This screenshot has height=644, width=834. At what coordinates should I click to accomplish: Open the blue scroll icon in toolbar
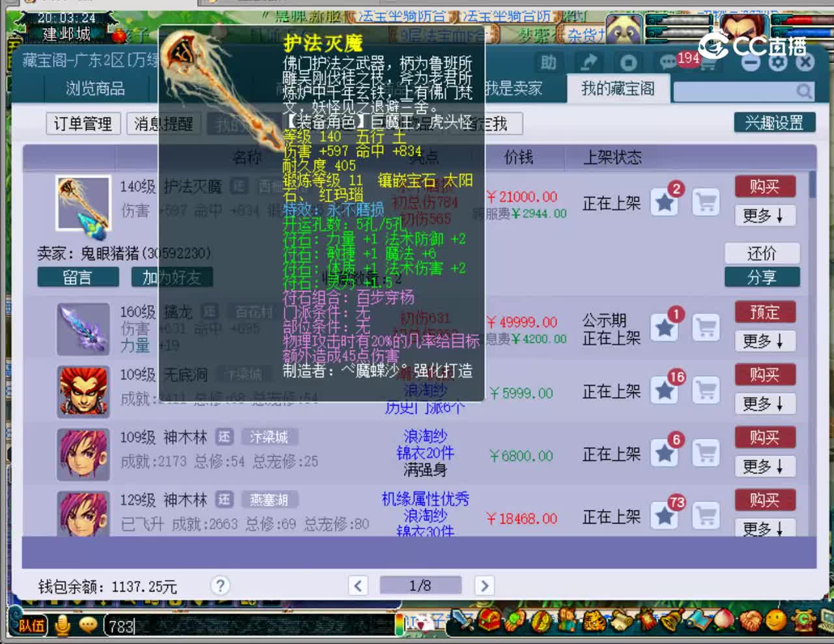coord(698,619)
